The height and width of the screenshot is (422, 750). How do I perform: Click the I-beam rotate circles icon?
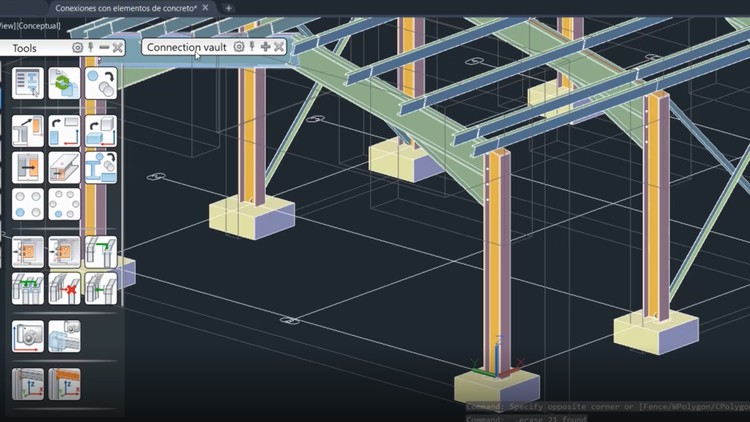[100, 167]
